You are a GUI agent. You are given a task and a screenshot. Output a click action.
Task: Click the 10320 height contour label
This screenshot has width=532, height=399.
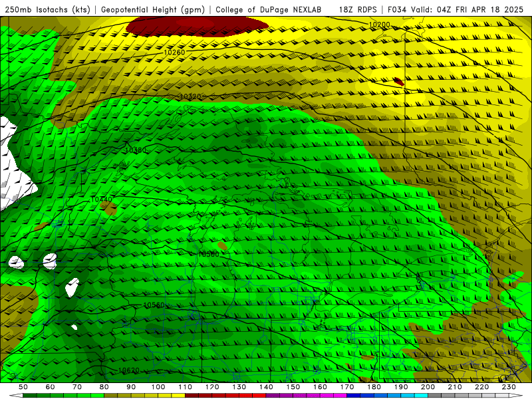click(190, 96)
